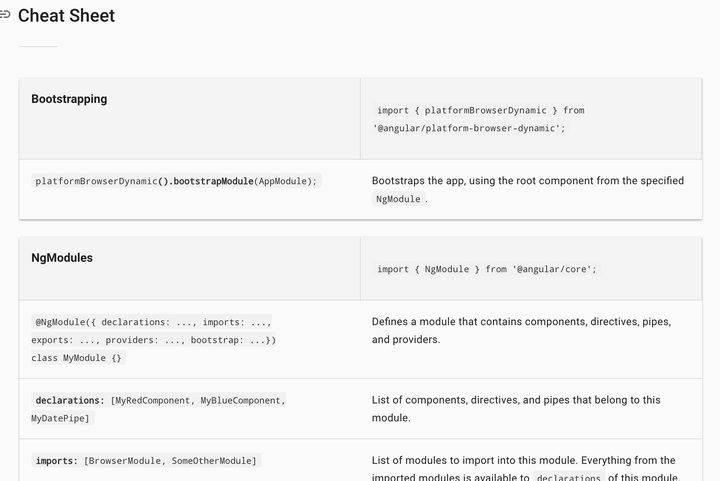Click the import platformBrowserDynamic code snippet
The width and height of the screenshot is (720, 481).
pyautogui.click(x=480, y=110)
